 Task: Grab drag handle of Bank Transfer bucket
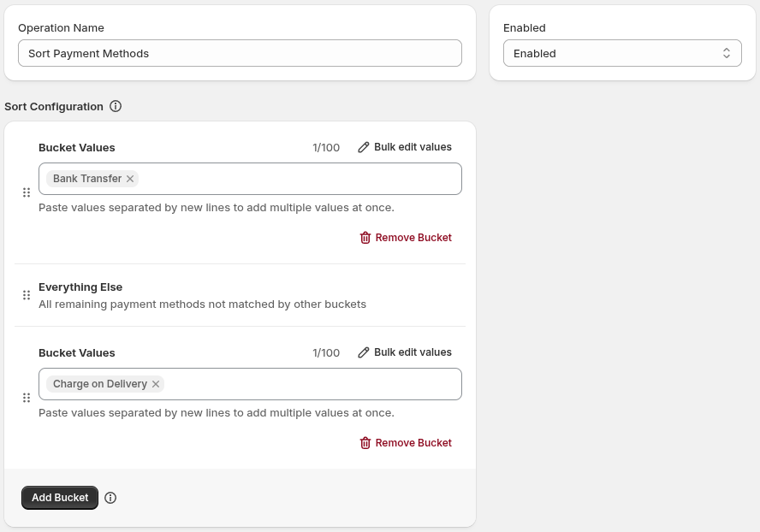[x=27, y=192]
